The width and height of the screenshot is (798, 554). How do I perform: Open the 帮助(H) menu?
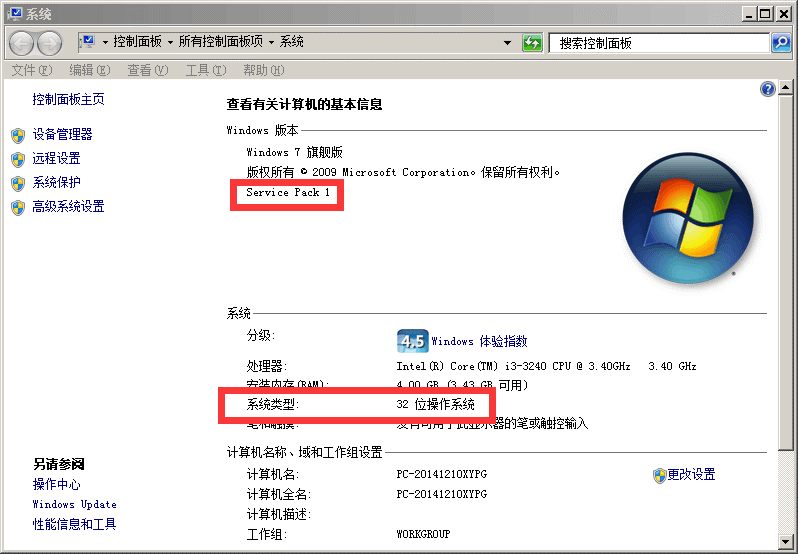[x=264, y=70]
